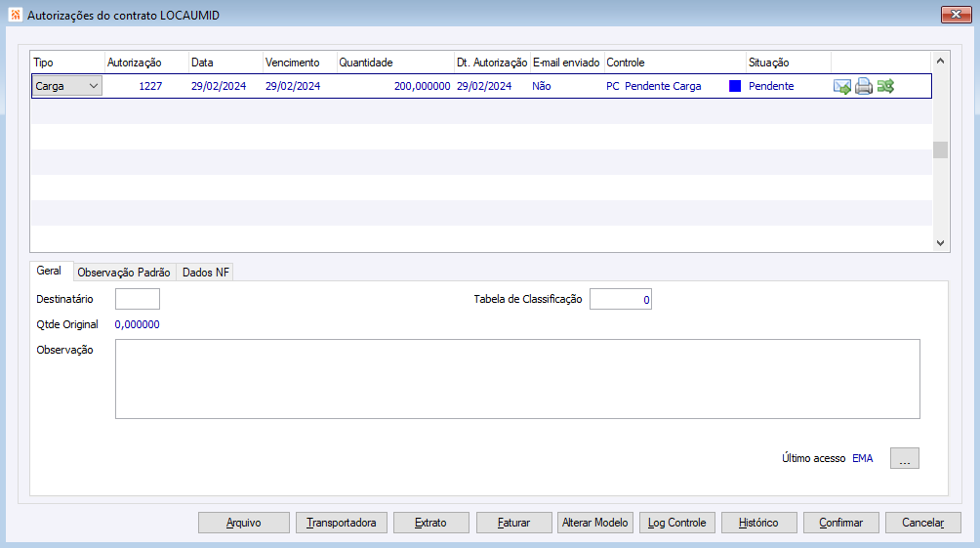
Task: Sort by the Data column header
Action: pyautogui.click(x=225, y=63)
